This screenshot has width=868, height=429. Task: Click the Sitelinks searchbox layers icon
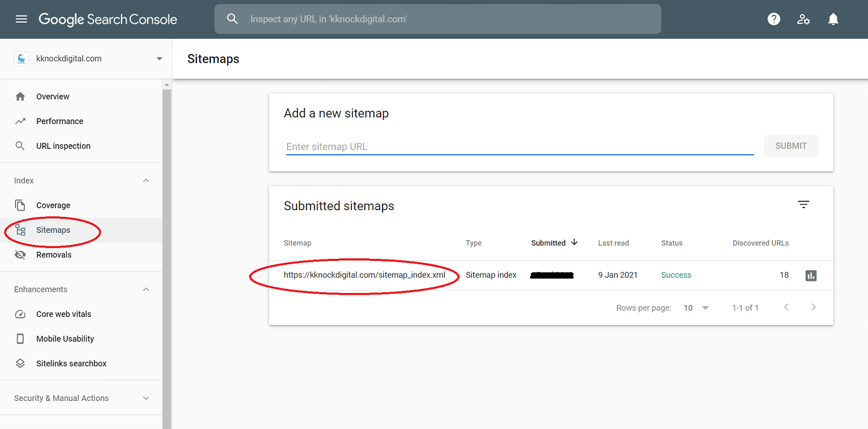coord(21,363)
